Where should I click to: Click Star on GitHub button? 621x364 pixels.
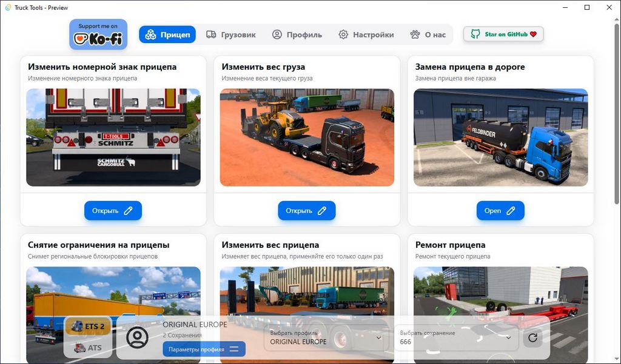[x=503, y=35]
